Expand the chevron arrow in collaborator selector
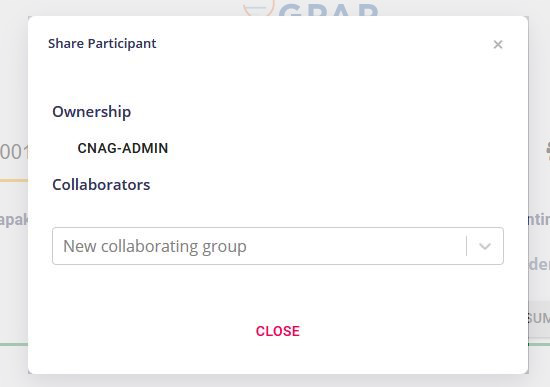Viewport: 550px width, 387px height. (x=485, y=246)
